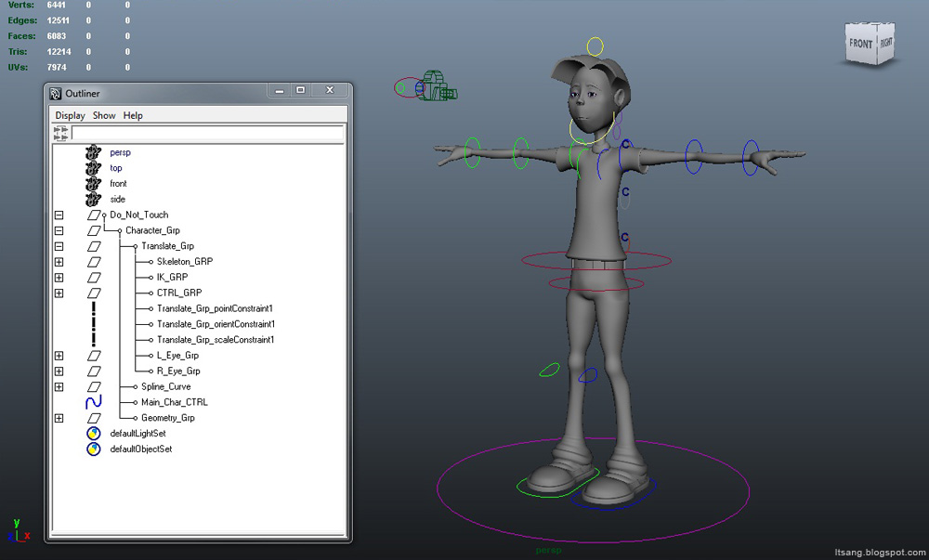Click the transform icon beside R_Eye_Grp
Screen dimensions: 929x560
pyautogui.click(x=94, y=371)
